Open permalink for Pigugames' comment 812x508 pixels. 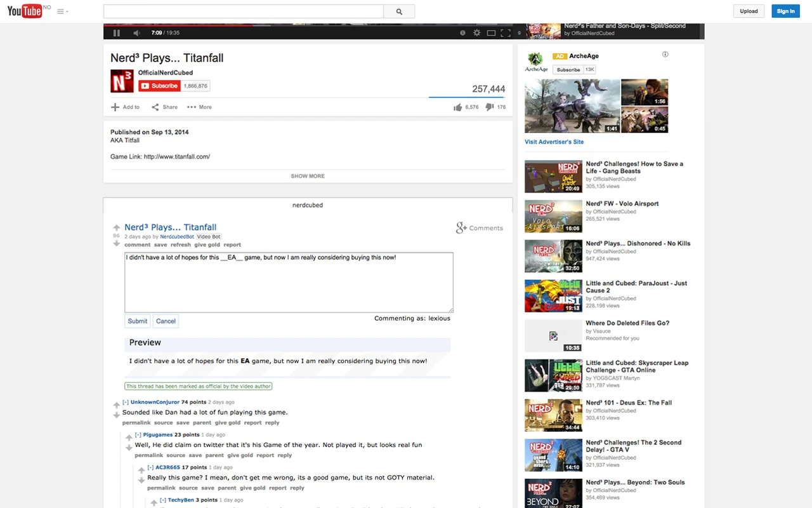pyautogui.click(x=149, y=455)
